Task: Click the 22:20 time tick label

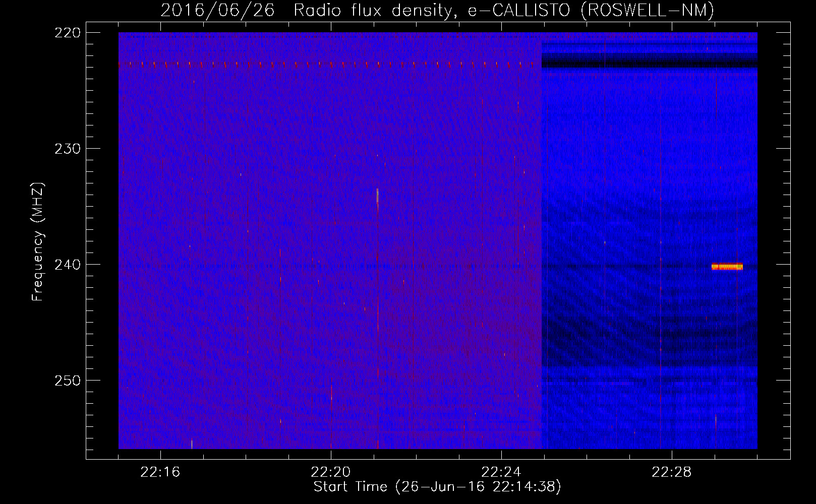Action: [x=331, y=472]
